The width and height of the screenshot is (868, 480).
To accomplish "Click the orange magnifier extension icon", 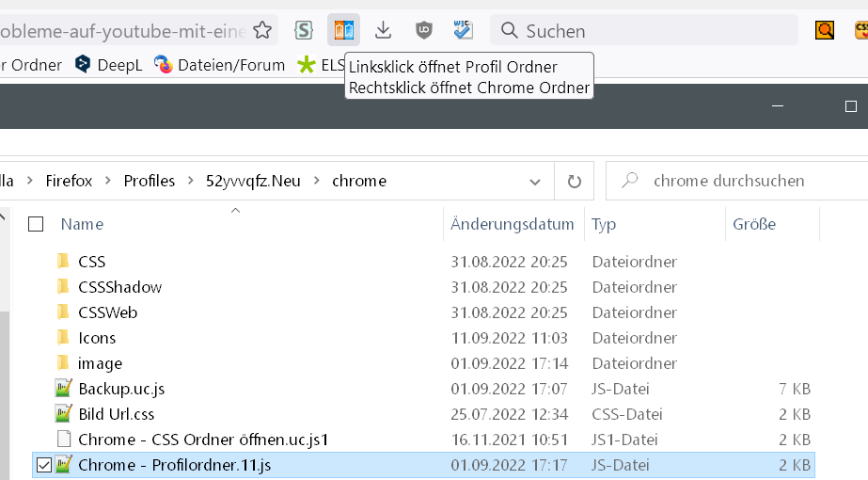I will [825, 31].
